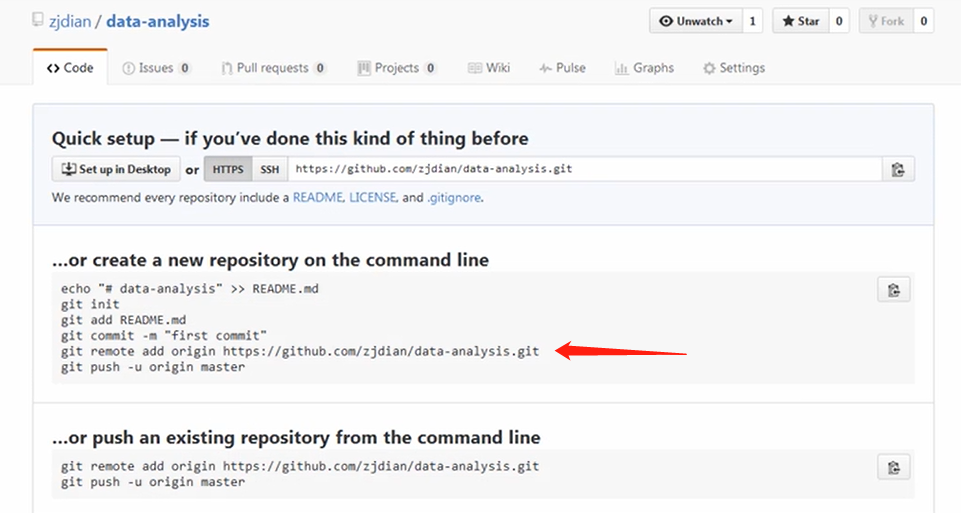Click the project board icon beside Projects

(x=364, y=68)
